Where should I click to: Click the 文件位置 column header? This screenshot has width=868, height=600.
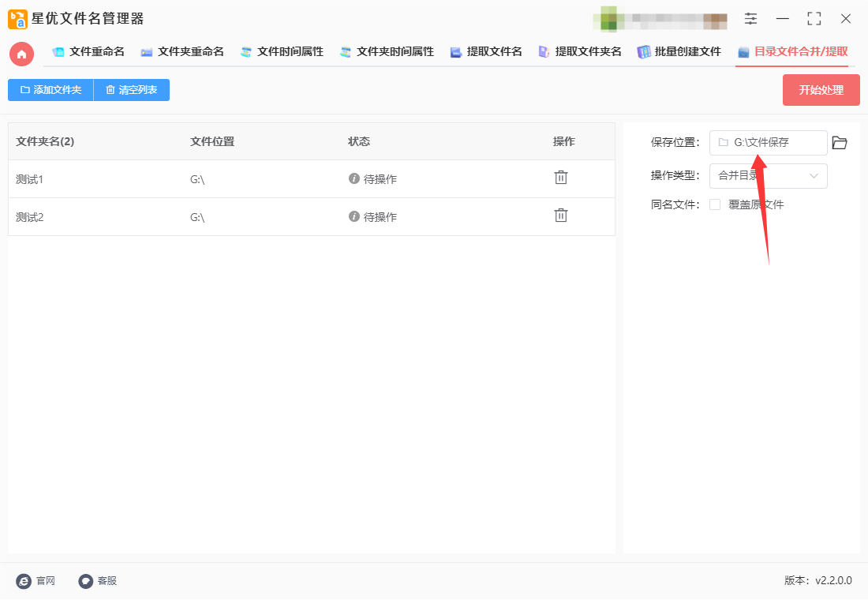click(212, 141)
